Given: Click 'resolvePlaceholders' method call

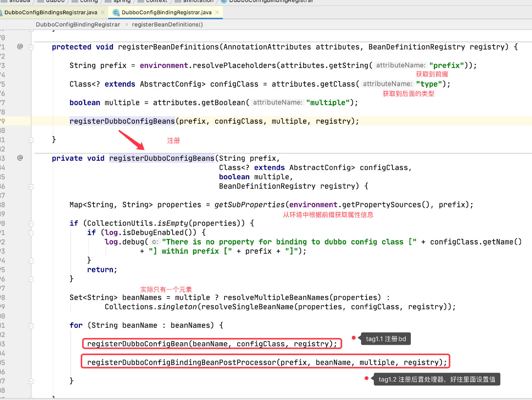Looking at the screenshot, I should [x=234, y=66].
